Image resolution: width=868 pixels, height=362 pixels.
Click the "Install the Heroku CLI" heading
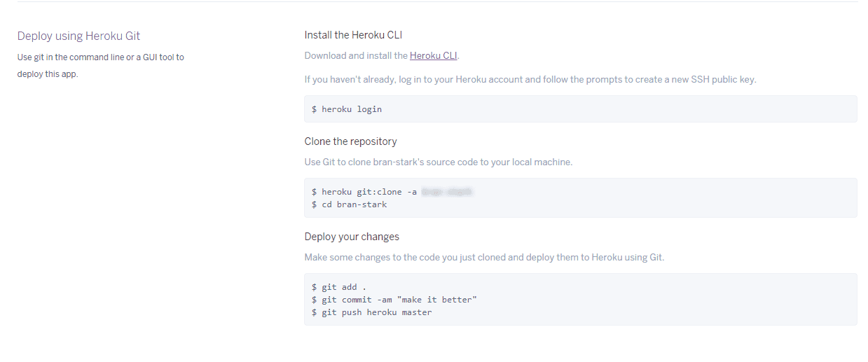pos(353,35)
